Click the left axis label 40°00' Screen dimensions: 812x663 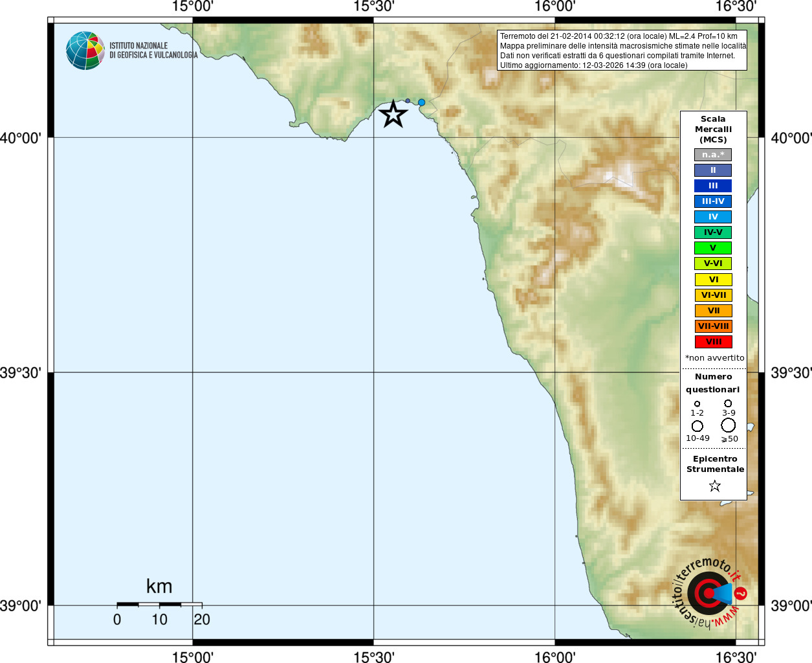pyautogui.click(x=21, y=138)
